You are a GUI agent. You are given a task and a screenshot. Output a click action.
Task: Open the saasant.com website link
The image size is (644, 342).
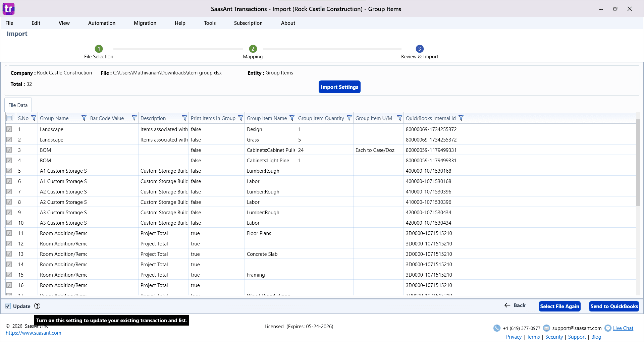pyautogui.click(x=34, y=333)
